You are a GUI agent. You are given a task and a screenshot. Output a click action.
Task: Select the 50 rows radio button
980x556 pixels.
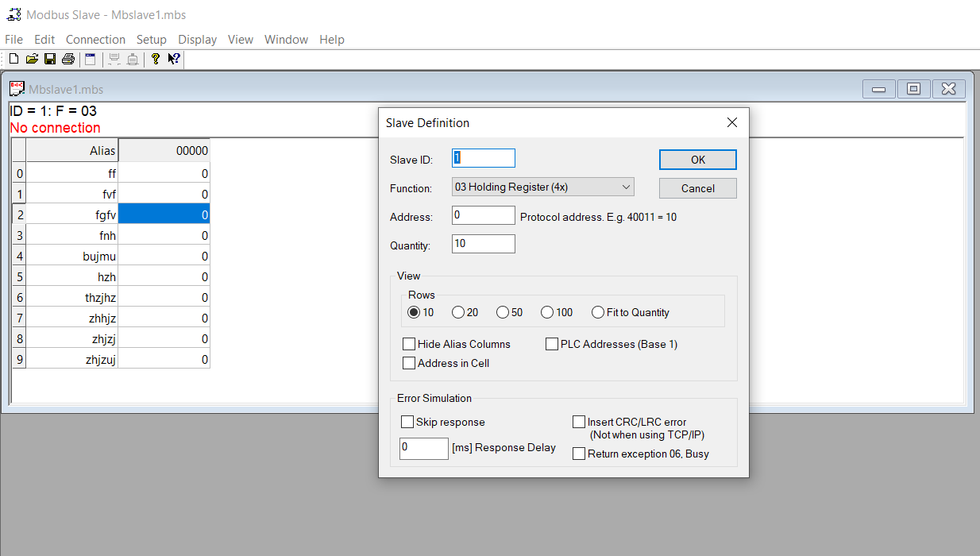coord(502,312)
